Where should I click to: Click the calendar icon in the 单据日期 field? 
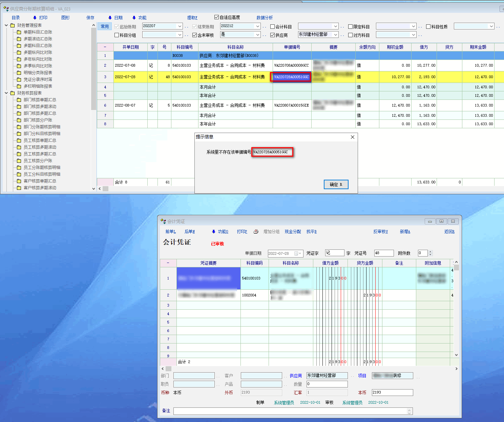tap(296, 253)
